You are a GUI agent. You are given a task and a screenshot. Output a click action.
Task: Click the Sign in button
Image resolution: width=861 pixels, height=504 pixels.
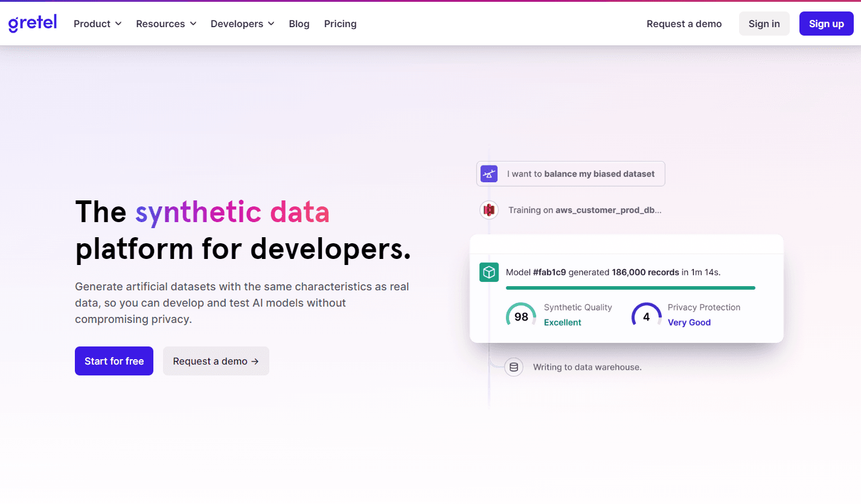(x=764, y=24)
